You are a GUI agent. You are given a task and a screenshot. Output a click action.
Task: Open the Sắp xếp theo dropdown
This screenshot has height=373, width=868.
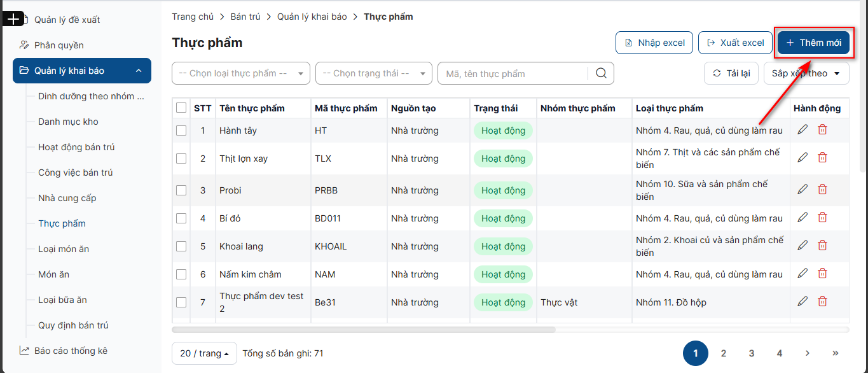pyautogui.click(x=806, y=73)
